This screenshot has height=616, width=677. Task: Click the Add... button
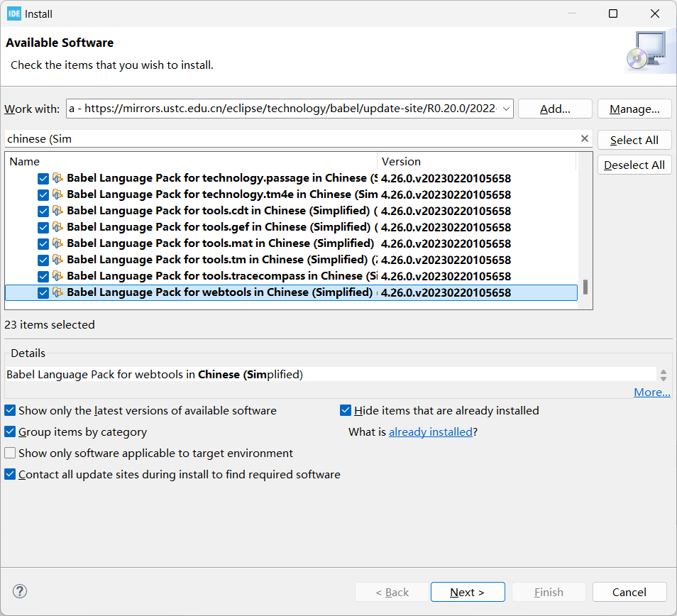(555, 109)
